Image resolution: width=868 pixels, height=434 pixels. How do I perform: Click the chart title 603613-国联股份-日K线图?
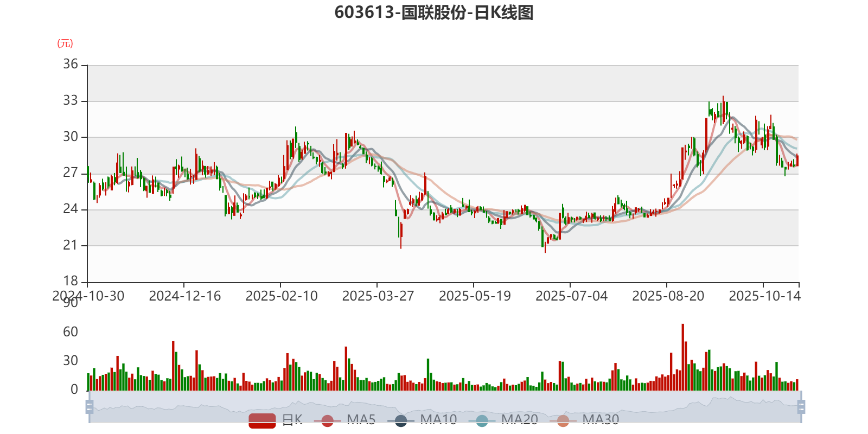coord(434,12)
